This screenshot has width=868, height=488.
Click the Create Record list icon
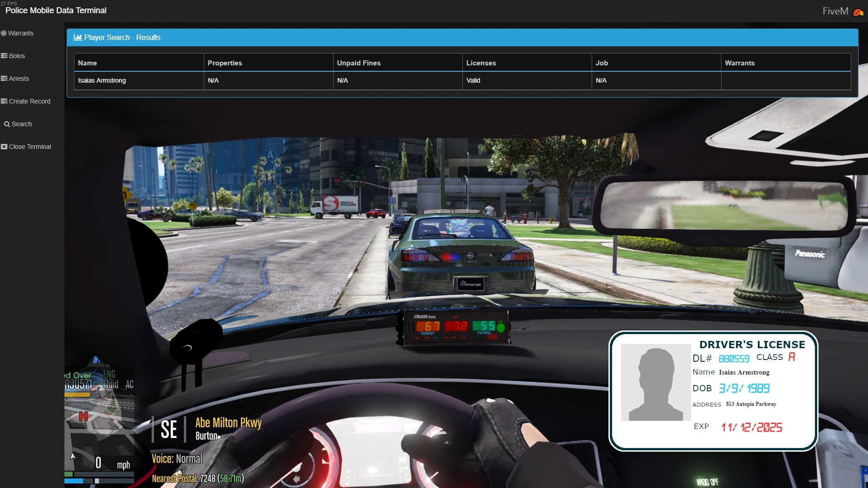click(4, 101)
